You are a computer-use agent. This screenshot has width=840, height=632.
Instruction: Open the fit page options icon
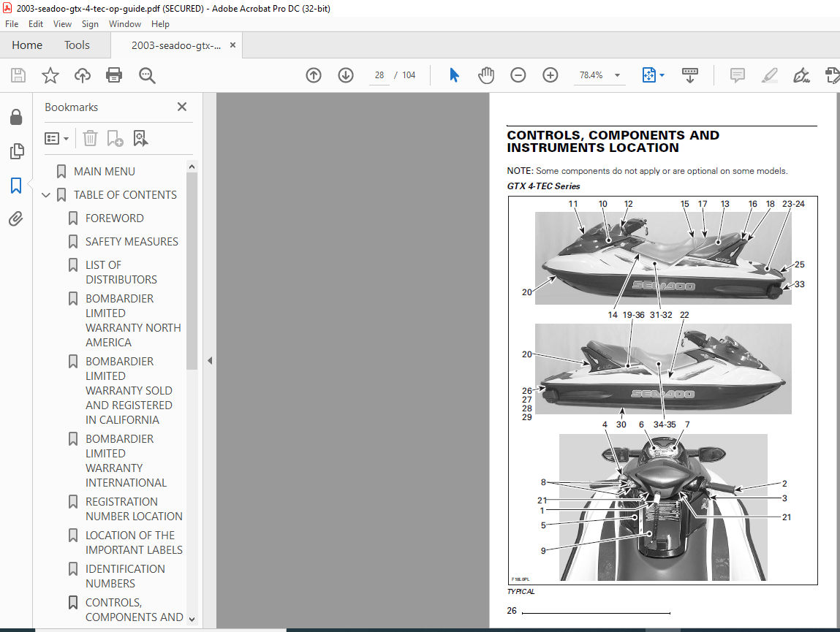648,75
